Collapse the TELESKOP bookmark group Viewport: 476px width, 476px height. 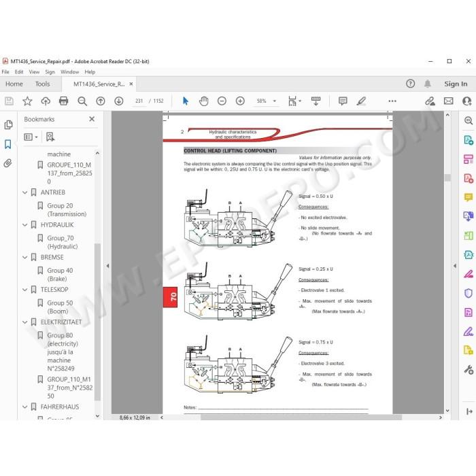click(25, 290)
